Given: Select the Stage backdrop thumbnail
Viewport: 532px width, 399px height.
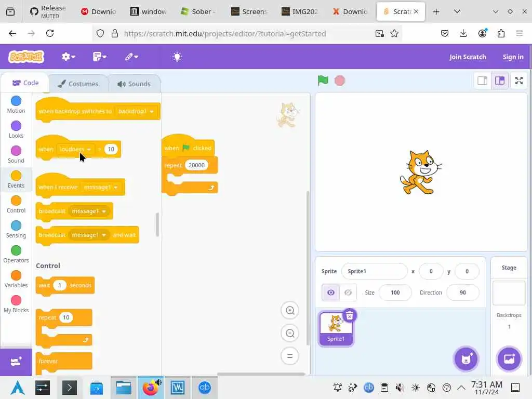Looking at the screenshot, I should (509, 293).
